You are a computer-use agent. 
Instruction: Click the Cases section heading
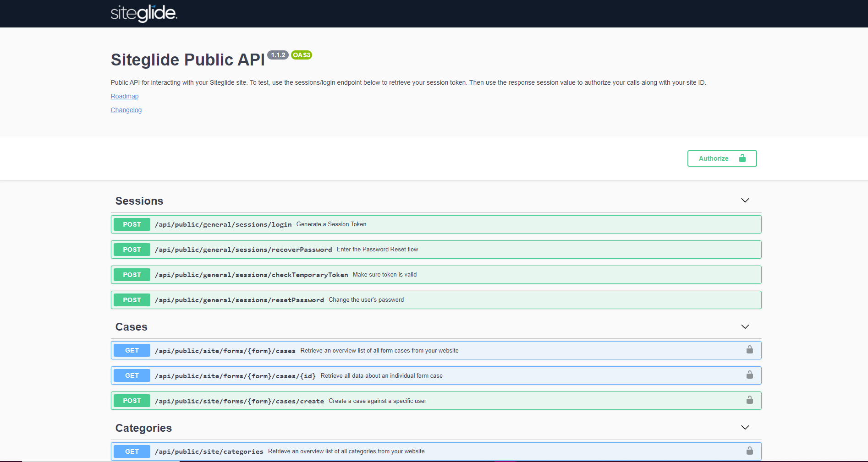pos(132,327)
